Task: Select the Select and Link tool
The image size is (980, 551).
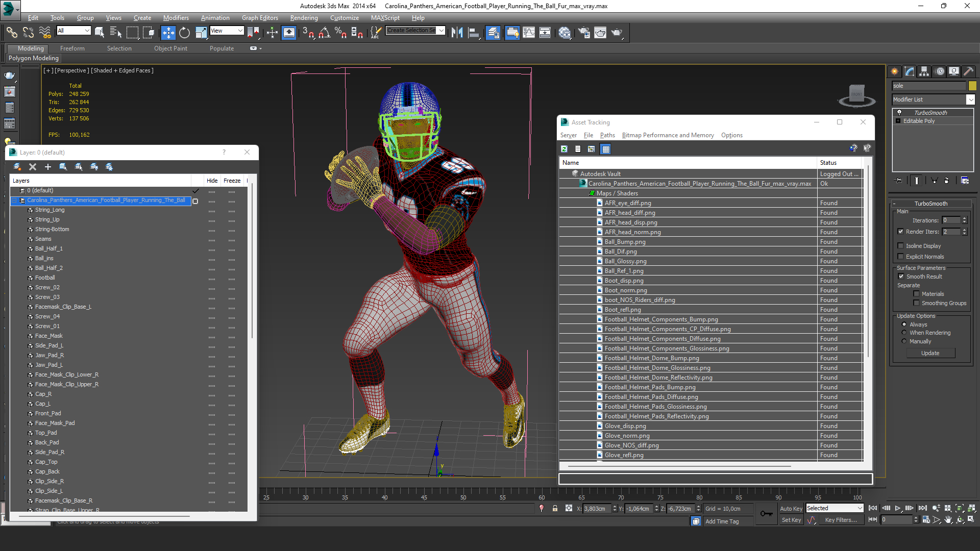Action: coord(11,33)
